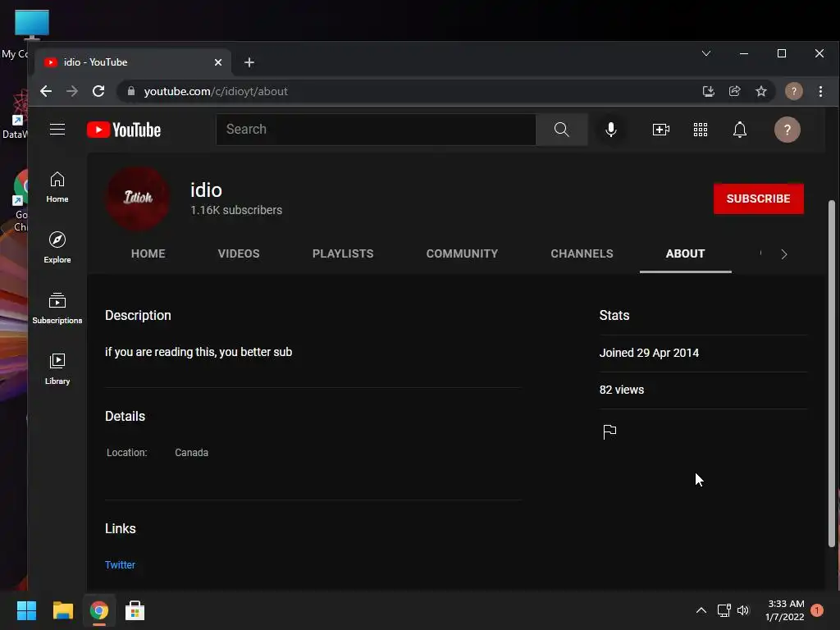Click the volume speaker tray icon
The height and width of the screenshot is (630, 840).
[743, 610]
